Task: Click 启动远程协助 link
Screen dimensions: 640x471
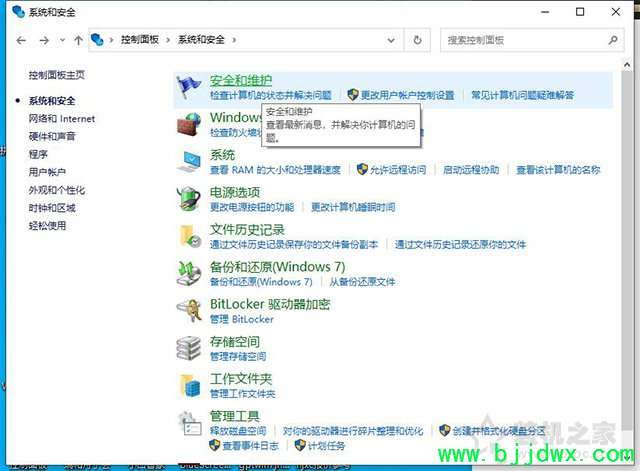Action: pyautogui.click(x=471, y=170)
